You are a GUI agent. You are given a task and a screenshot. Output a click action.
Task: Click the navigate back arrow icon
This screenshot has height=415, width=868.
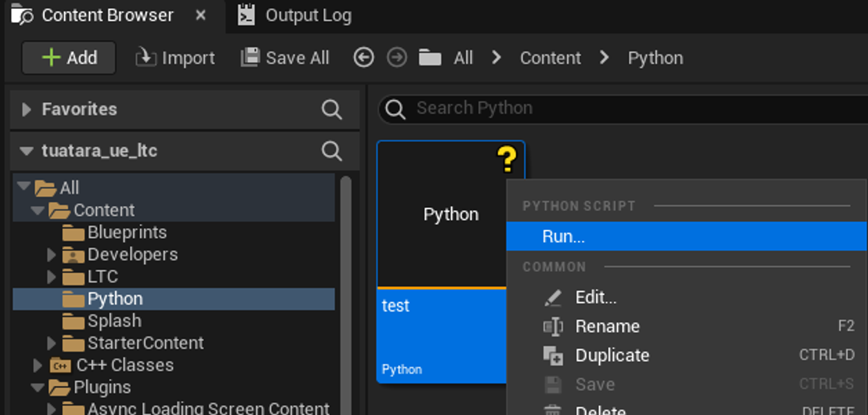click(364, 58)
